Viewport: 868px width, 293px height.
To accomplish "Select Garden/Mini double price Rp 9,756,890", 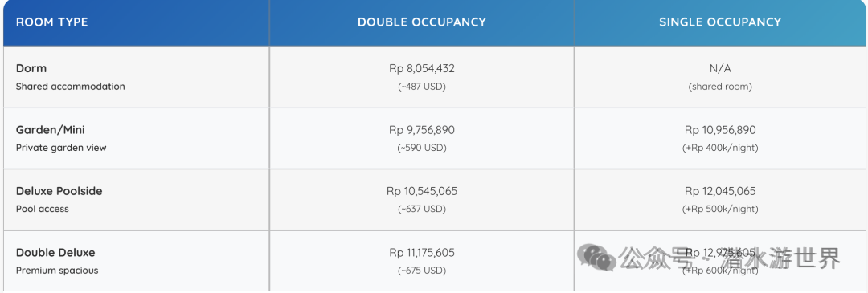I will [422, 131].
